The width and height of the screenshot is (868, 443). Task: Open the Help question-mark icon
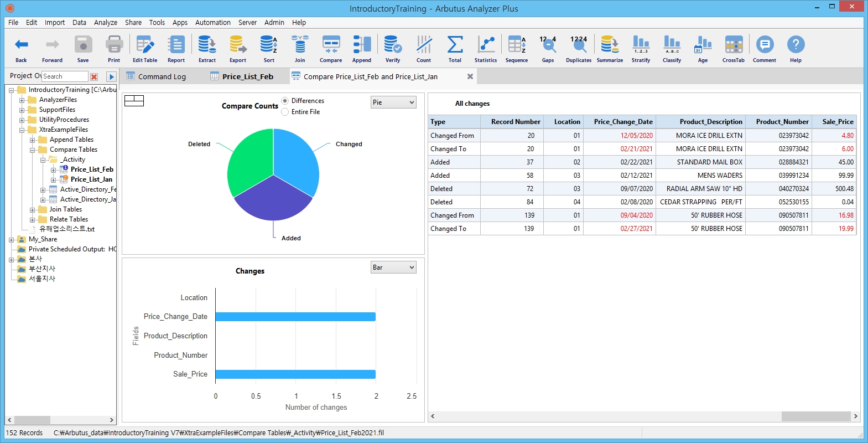(x=796, y=44)
